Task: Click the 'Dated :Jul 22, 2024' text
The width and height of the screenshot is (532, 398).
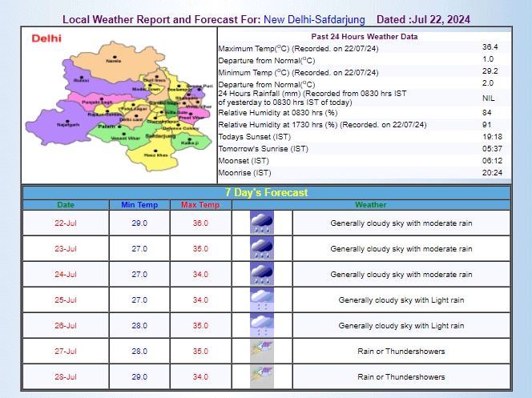Action: [423, 20]
